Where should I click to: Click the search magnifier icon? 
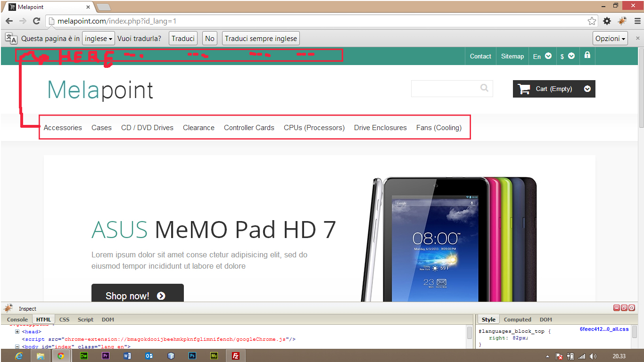(484, 88)
